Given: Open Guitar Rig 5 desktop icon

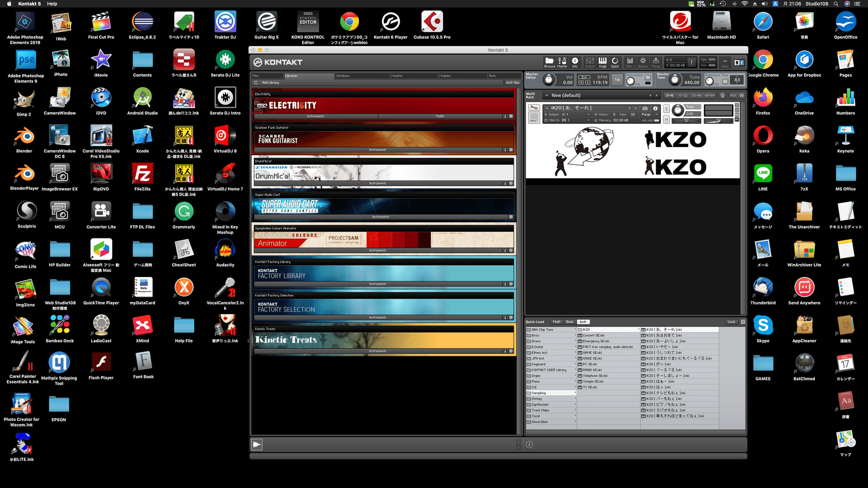Looking at the screenshot, I should 266,23.
